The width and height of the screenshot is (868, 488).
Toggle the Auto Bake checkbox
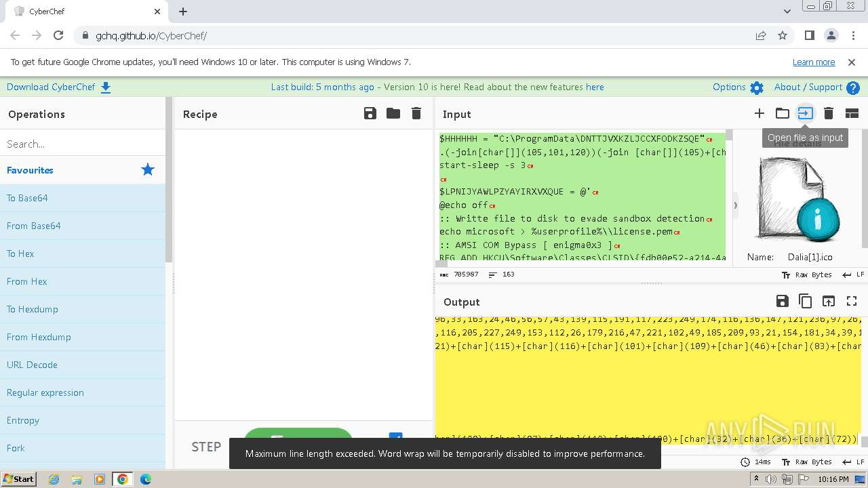(x=396, y=437)
